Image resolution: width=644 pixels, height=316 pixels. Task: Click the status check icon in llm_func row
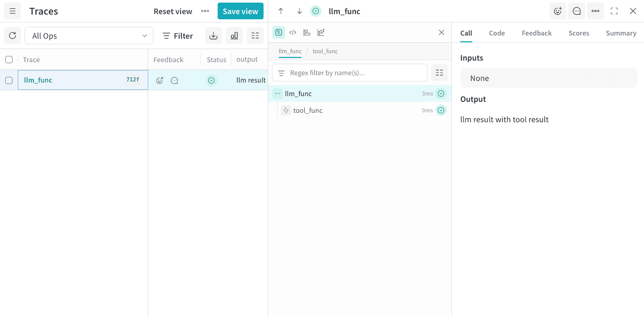(x=211, y=80)
